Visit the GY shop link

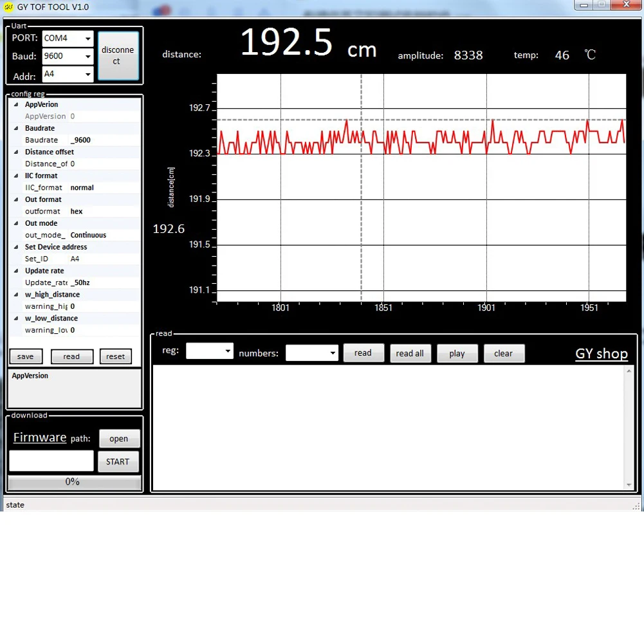pos(601,354)
